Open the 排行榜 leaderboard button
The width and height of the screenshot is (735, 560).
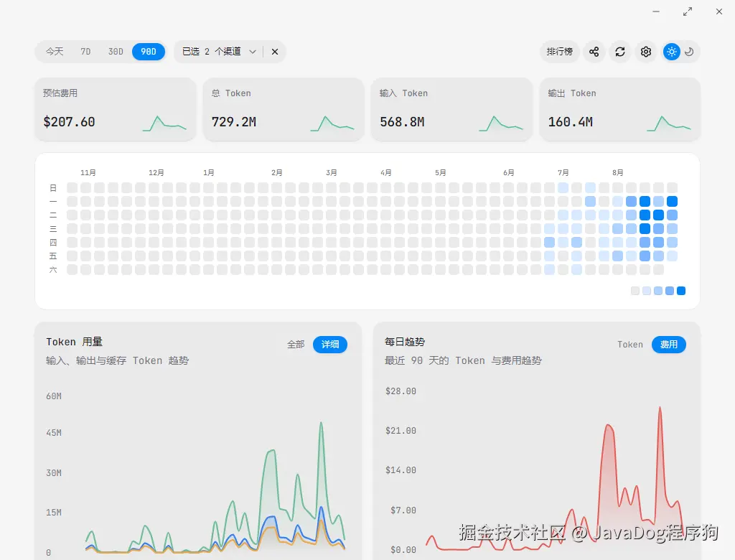coord(559,52)
